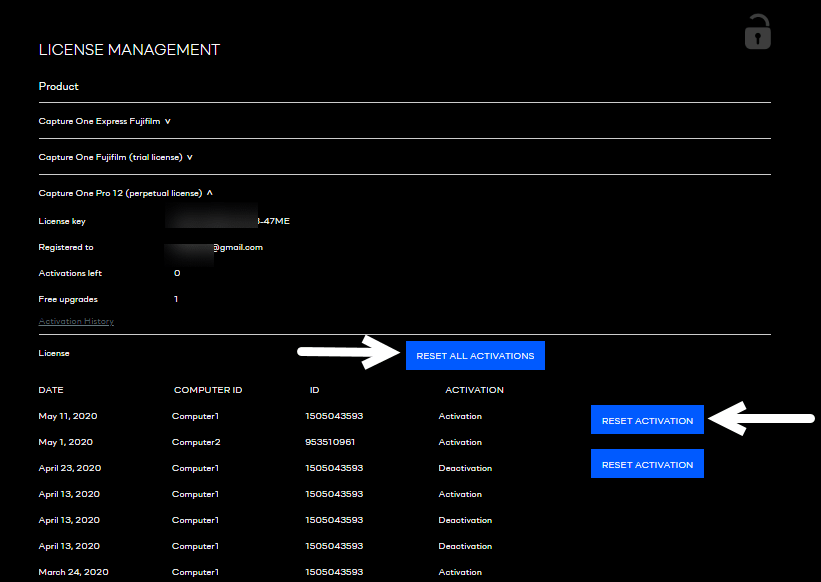
Task: Click the Activations left value showing 0
Action: (177, 273)
